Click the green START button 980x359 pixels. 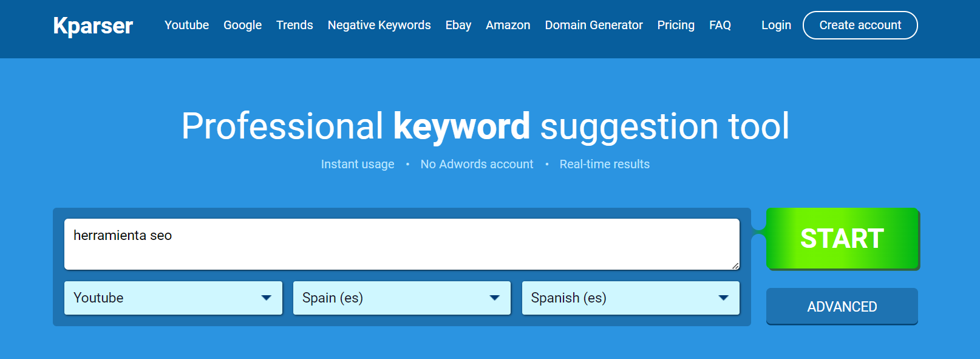point(842,238)
